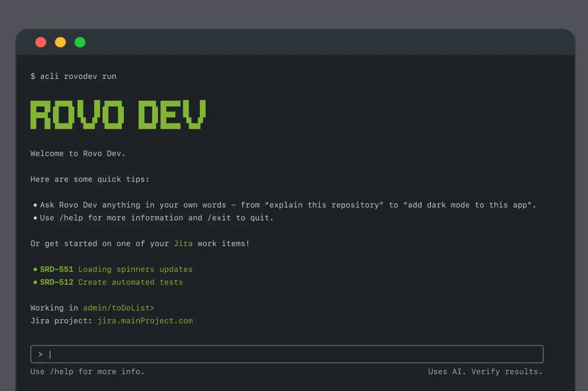Click "Uses AI. Verify results." disclaimer
This screenshot has width=588, height=391.
485,372
